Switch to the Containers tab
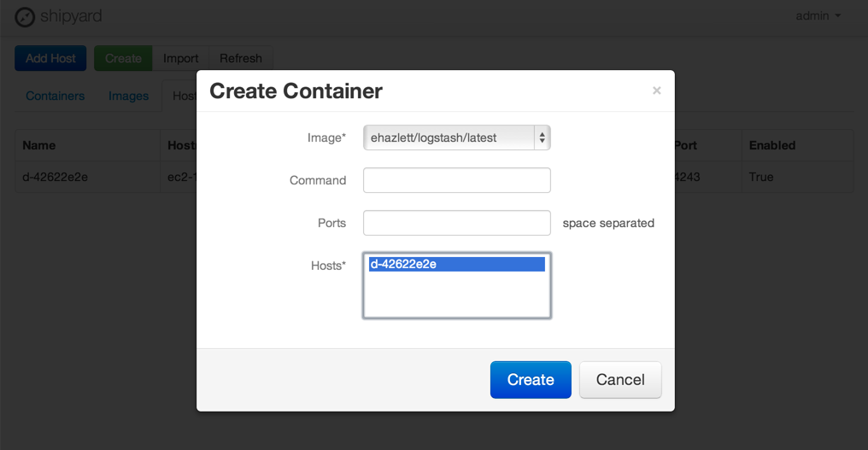The width and height of the screenshot is (868, 450). [x=55, y=96]
